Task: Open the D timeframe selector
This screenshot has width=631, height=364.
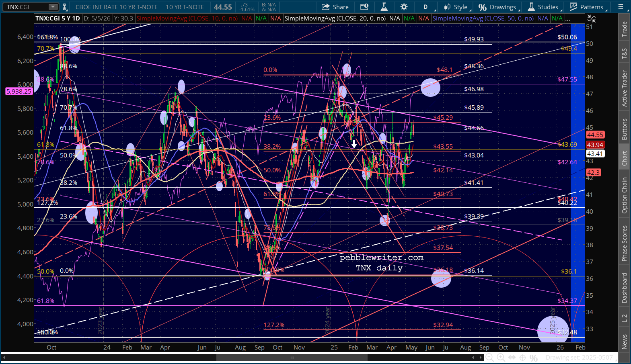Action: [x=425, y=7]
